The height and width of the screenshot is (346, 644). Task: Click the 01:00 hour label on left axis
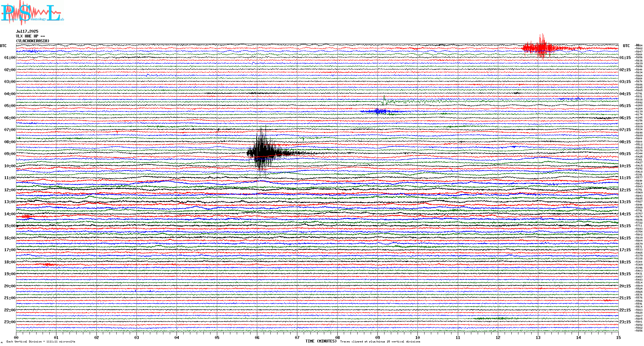click(x=10, y=58)
